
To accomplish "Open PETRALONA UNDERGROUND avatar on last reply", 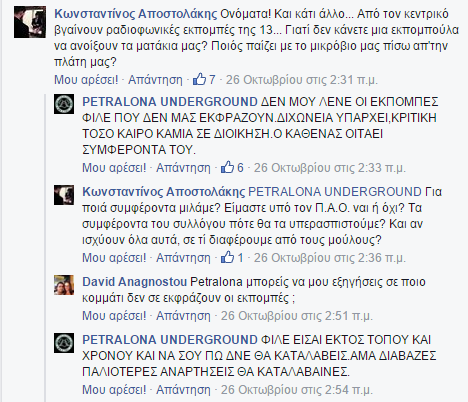I will (x=64, y=343).
